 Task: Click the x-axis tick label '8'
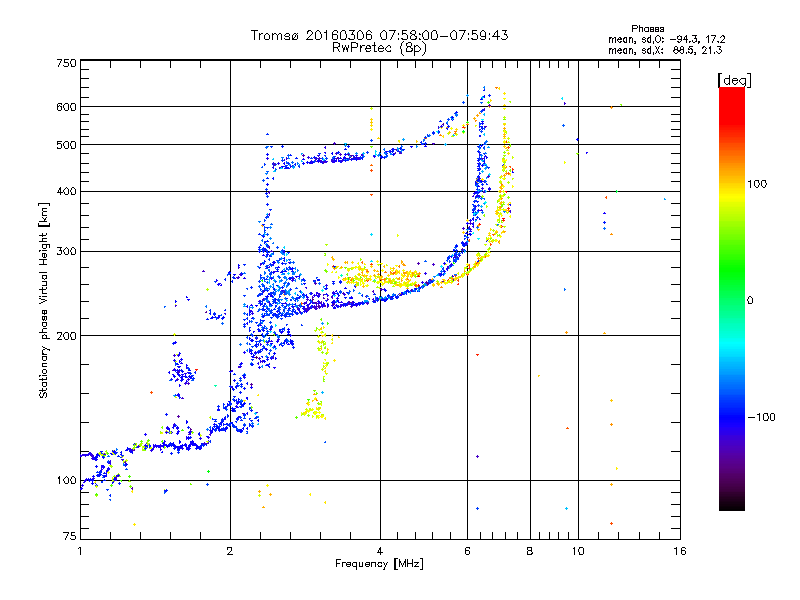point(530,551)
